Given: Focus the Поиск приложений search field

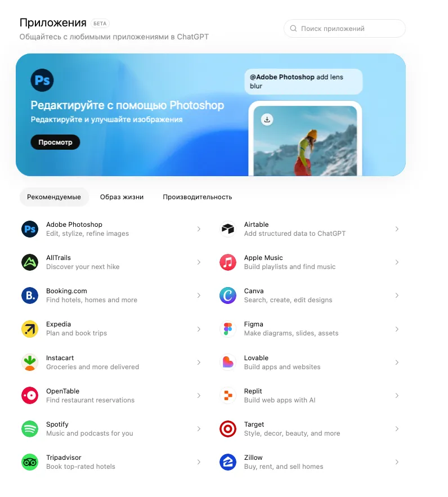Looking at the screenshot, I should coord(344,29).
